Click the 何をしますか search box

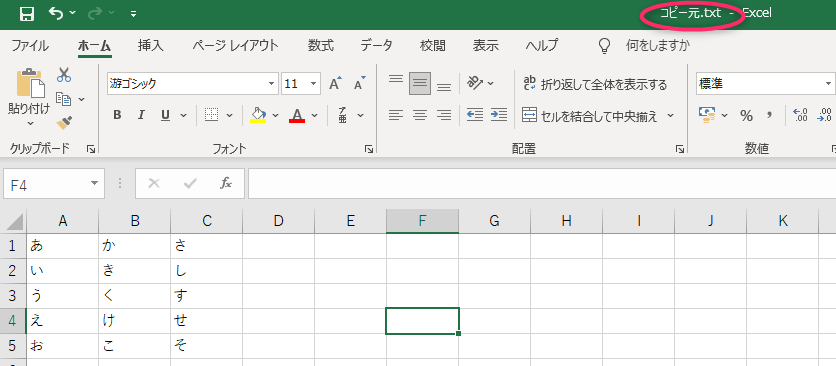[x=657, y=45]
